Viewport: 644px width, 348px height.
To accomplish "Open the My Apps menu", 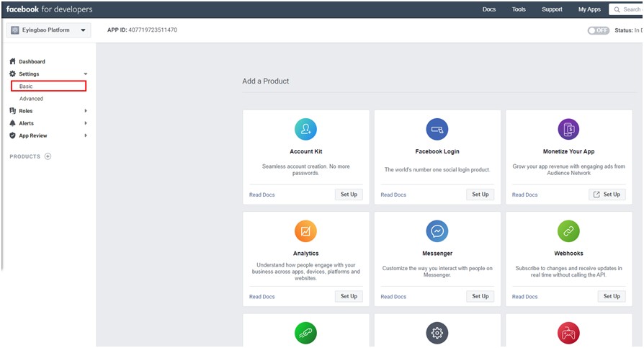I will point(589,9).
